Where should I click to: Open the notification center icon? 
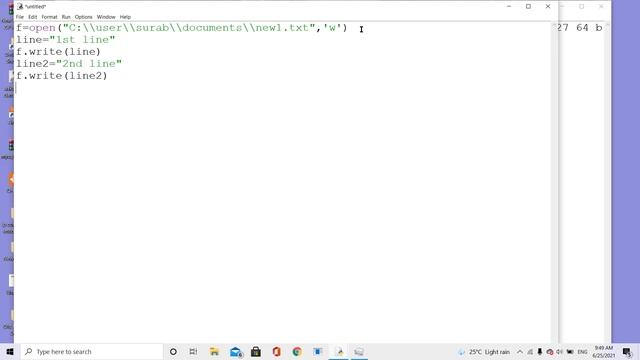[627, 351]
